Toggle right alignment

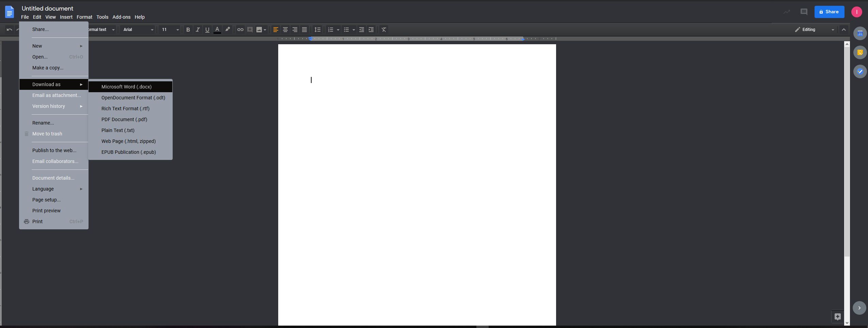click(295, 30)
